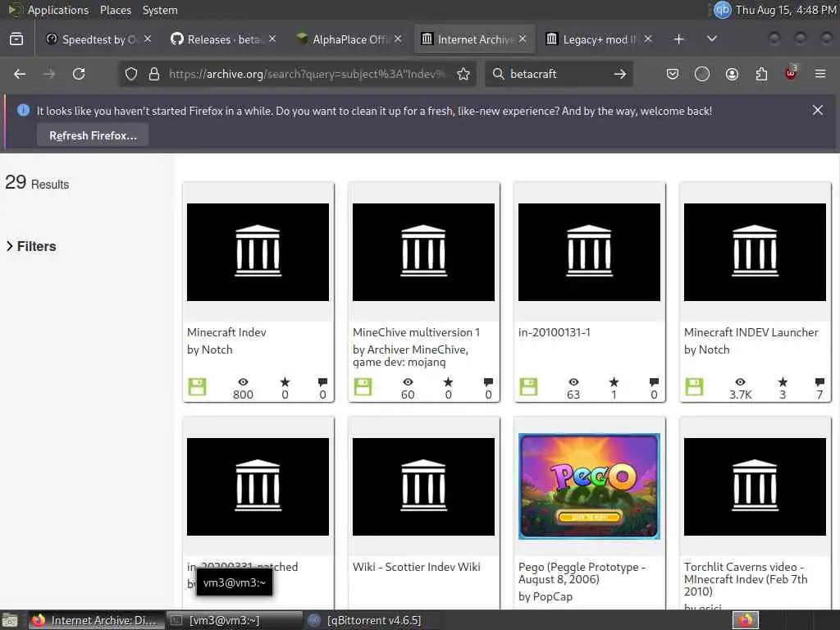The height and width of the screenshot is (630, 840).
Task: Close the Speedtest tab
Action: [148, 39]
